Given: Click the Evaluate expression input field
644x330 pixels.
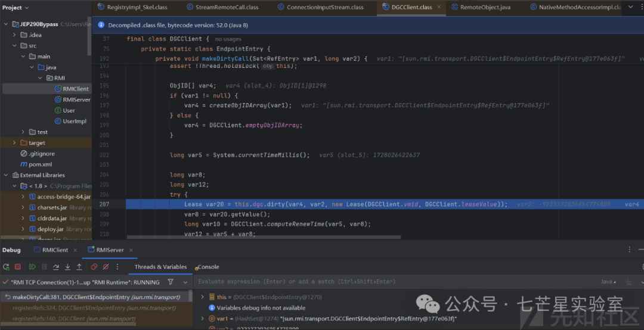Looking at the screenshot, I should point(397,282).
